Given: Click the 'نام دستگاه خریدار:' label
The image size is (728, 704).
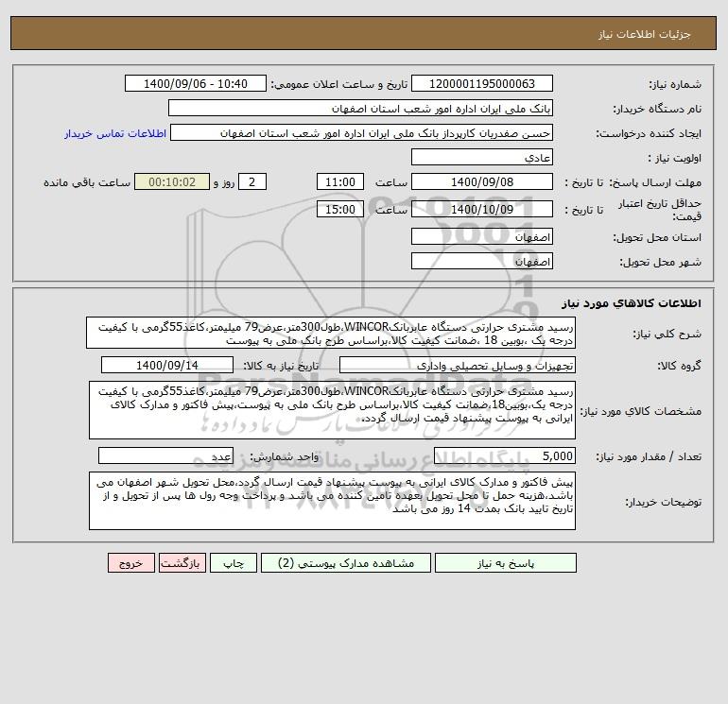Looking at the screenshot, I should point(657,109).
